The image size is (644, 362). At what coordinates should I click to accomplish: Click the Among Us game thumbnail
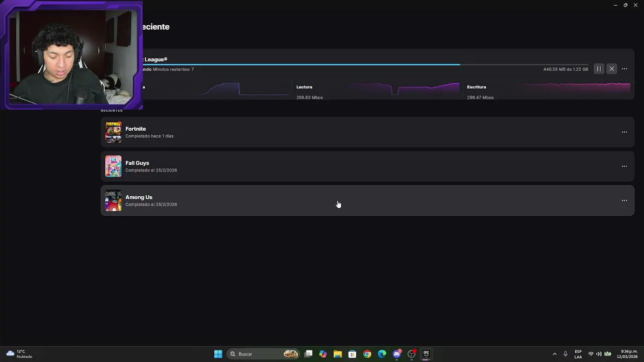pyautogui.click(x=113, y=201)
